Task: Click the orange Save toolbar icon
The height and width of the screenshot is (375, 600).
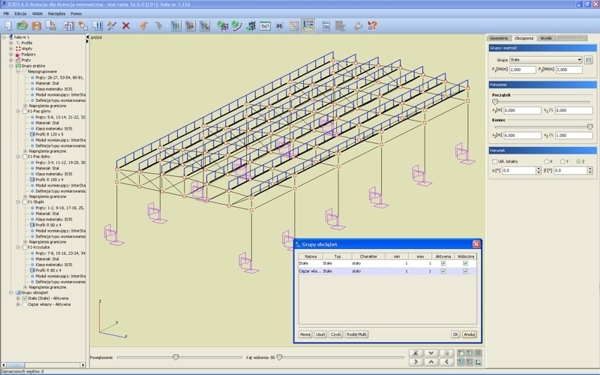Action: [x=36, y=26]
